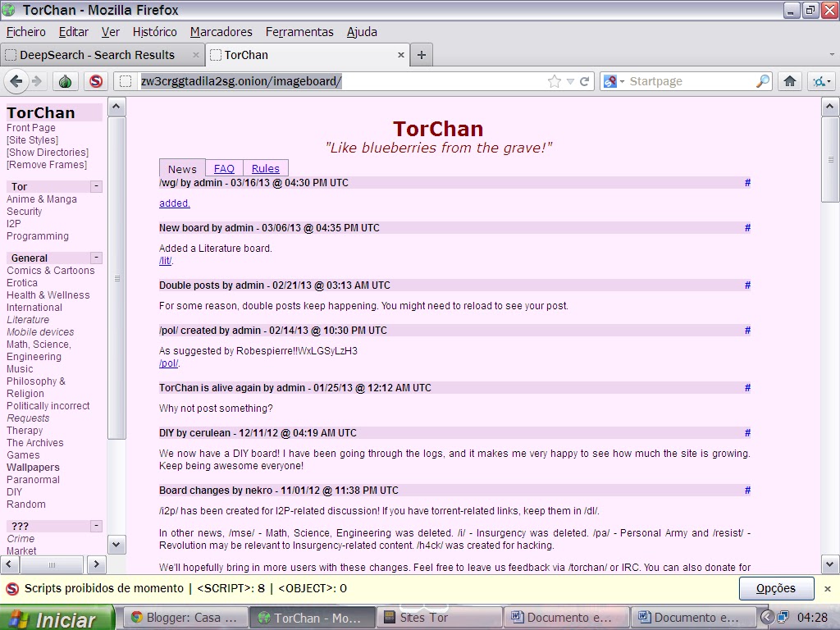840x630 pixels.
Task: Open the Tor onion button
Action: coord(66,81)
